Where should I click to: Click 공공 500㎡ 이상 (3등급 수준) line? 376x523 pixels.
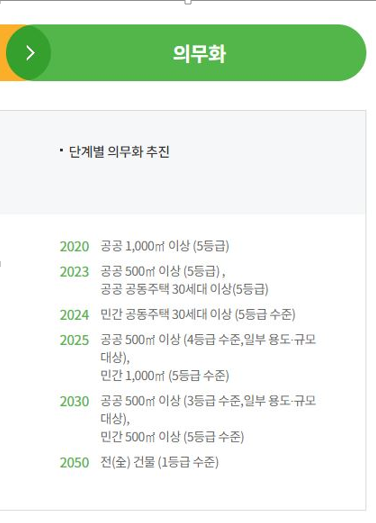click(x=208, y=409)
